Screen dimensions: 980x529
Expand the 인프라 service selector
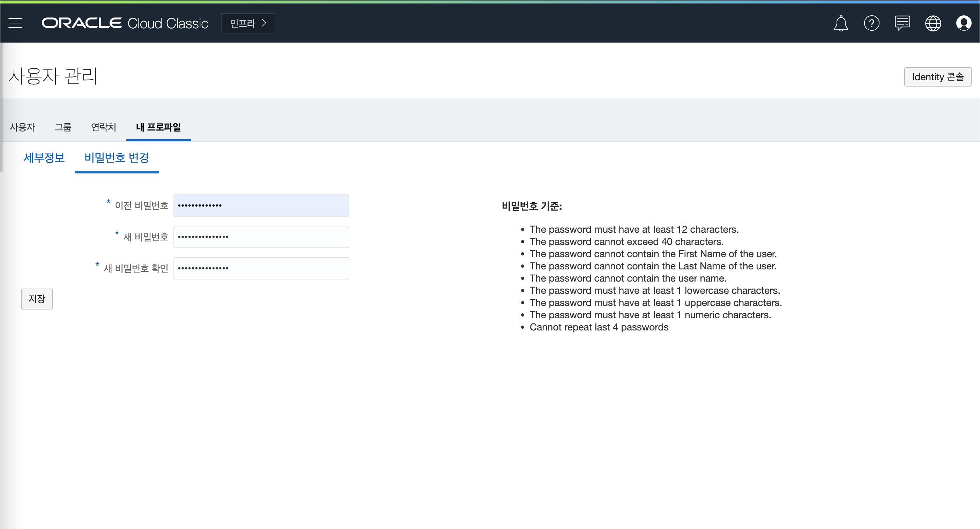click(x=248, y=24)
